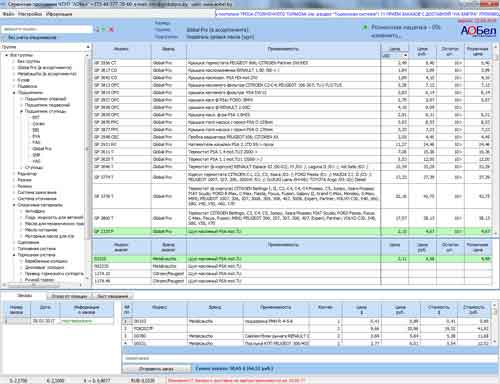Open the currency dropdown in Цена column header
500x384 pixels.
[405, 55]
